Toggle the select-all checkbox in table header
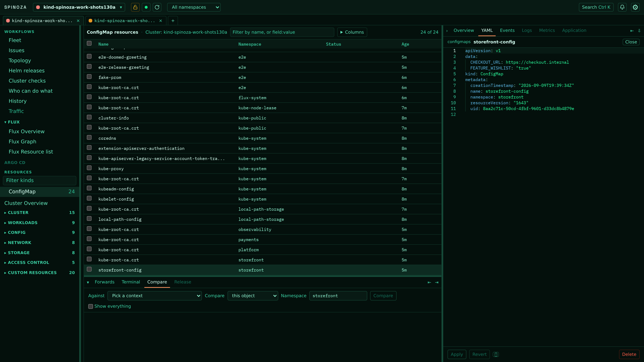The height and width of the screenshot is (362, 644). [89, 43]
